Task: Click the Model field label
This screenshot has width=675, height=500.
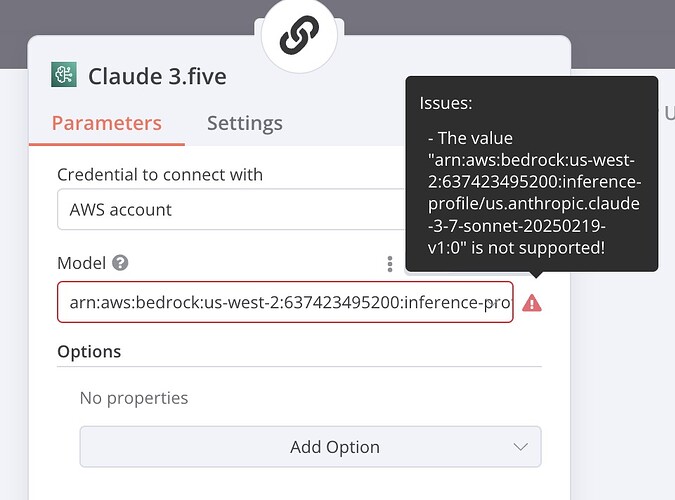Action: pyautogui.click(x=81, y=263)
